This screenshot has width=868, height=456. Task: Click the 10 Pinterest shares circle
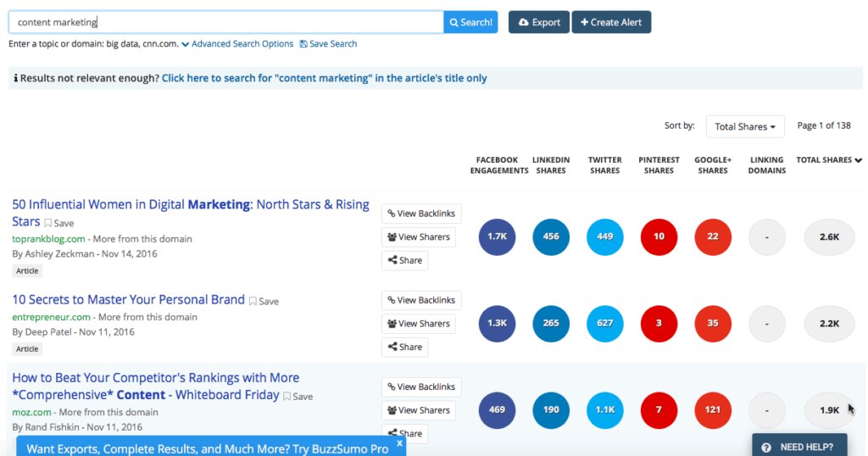(659, 236)
